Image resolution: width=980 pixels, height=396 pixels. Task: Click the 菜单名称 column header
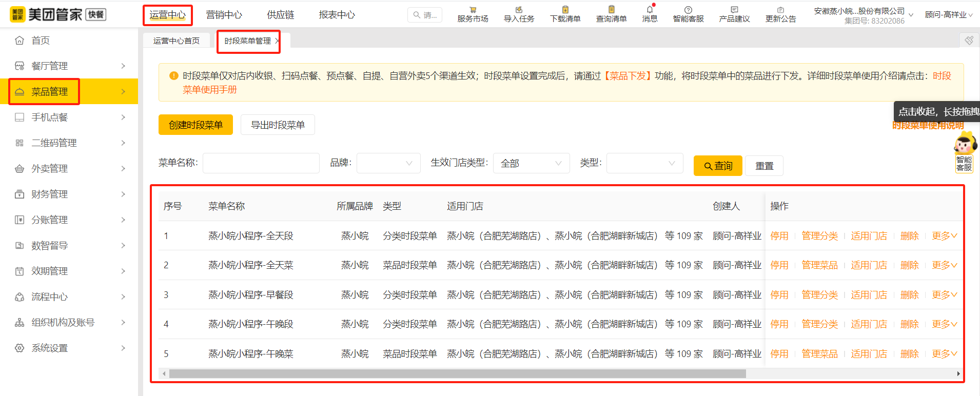tap(226, 206)
